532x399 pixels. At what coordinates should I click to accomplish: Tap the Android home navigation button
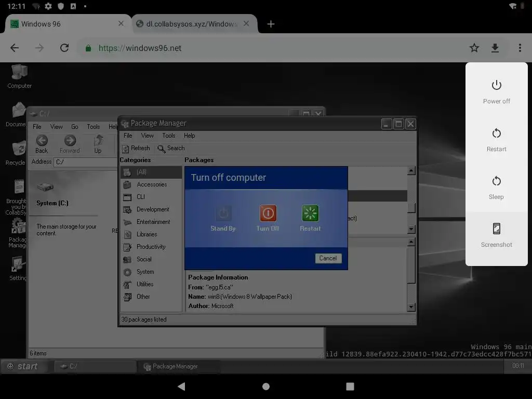(x=266, y=386)
